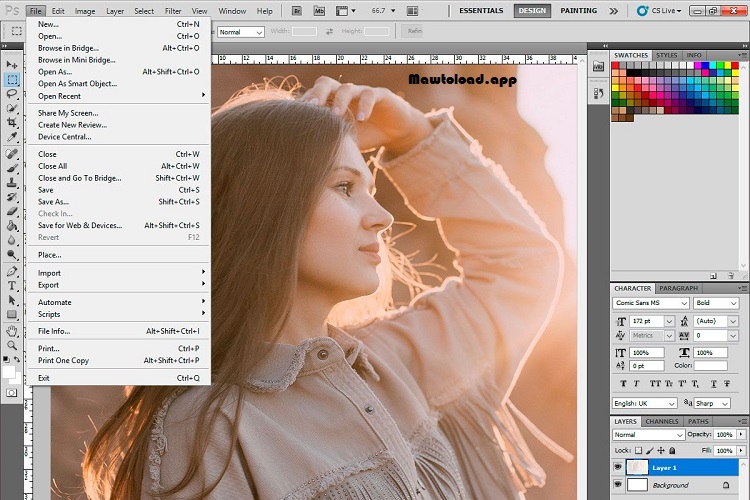Toggle Faux Bold in Character panel
The image size is (750, 500).
[623, 383]
